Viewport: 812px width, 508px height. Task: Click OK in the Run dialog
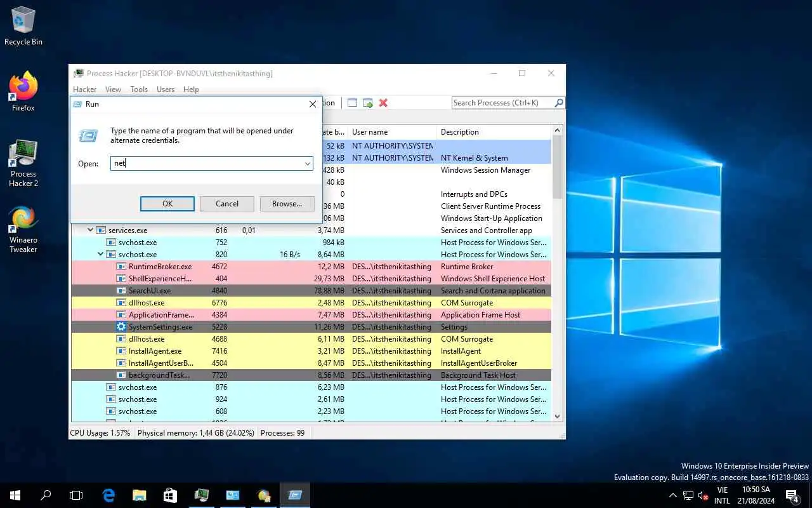[167, 204]
